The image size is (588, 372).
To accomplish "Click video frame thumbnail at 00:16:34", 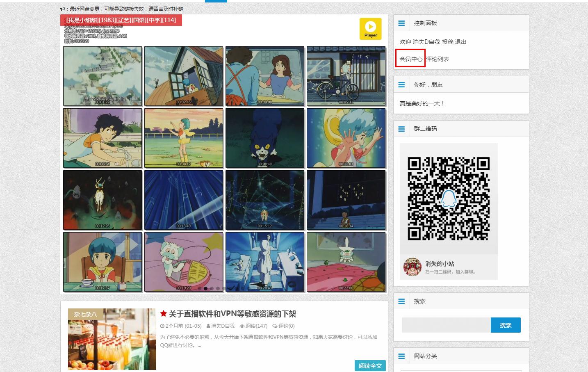I will click(346, 200).
